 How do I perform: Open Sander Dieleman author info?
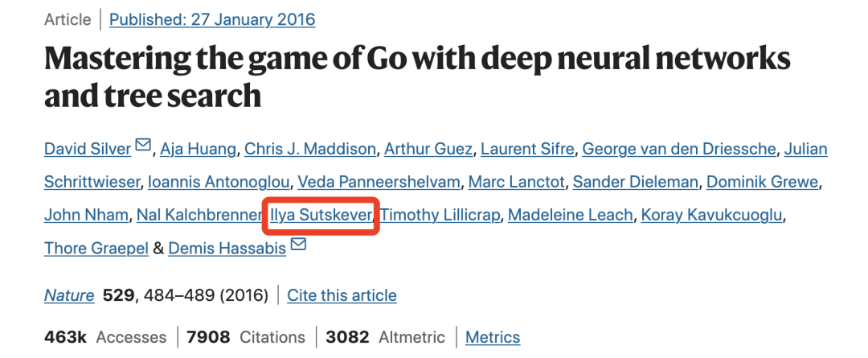636,182
